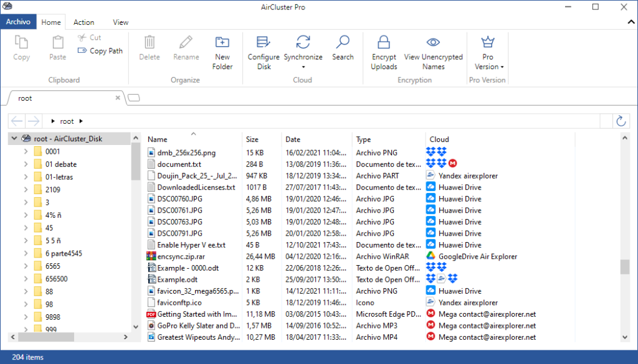Open a new tab
Image resolution: width=638 pixels, height=364 pixels.
tap(134, 98)
